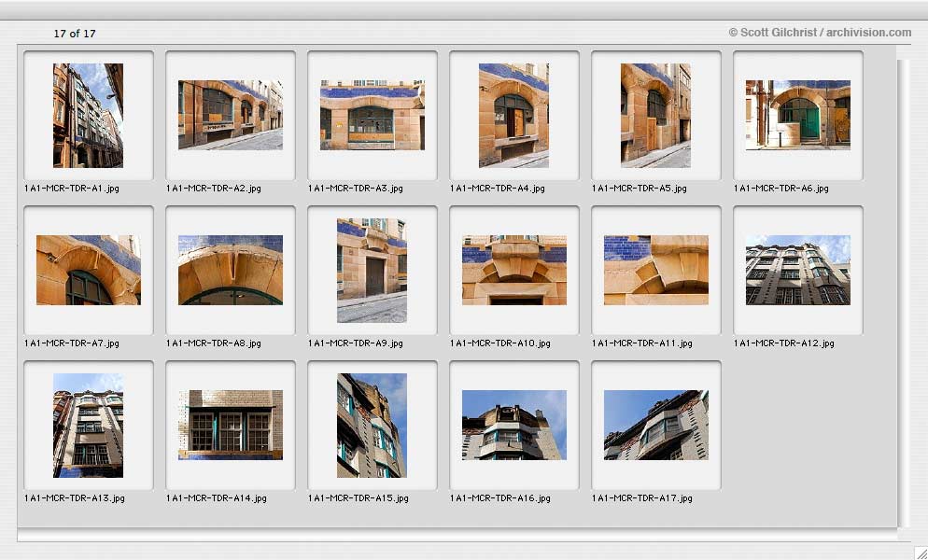Click filename label 1A1-MCR-TDR-A15.jpg
The image size is (928, 560).
359,498
